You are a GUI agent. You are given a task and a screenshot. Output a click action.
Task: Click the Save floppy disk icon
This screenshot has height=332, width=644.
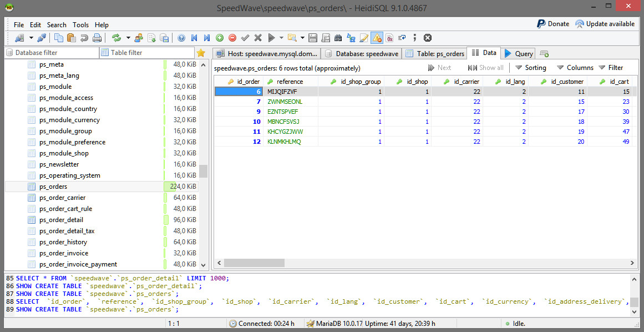313,38
